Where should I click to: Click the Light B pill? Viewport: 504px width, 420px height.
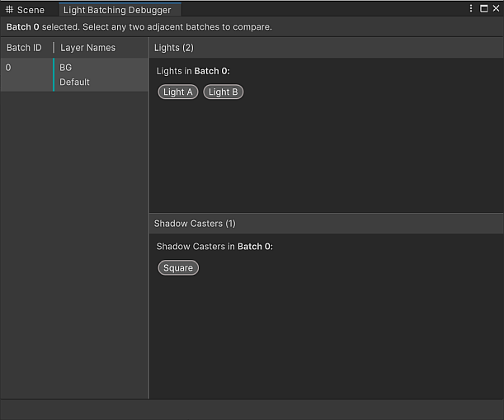point(224,92)
